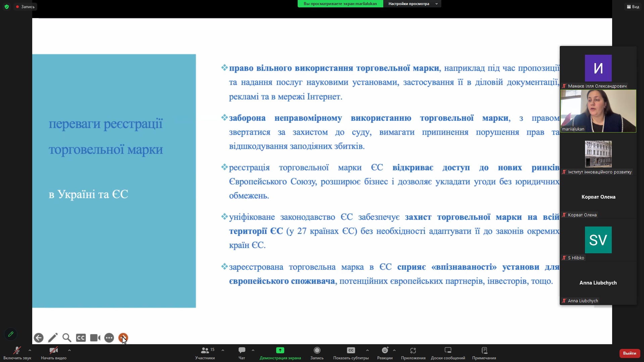Click the red Leave meeting button
Image resolution: width=644 pixels, height=362 pixels.
pyautogui.click(x=629, y=353)
